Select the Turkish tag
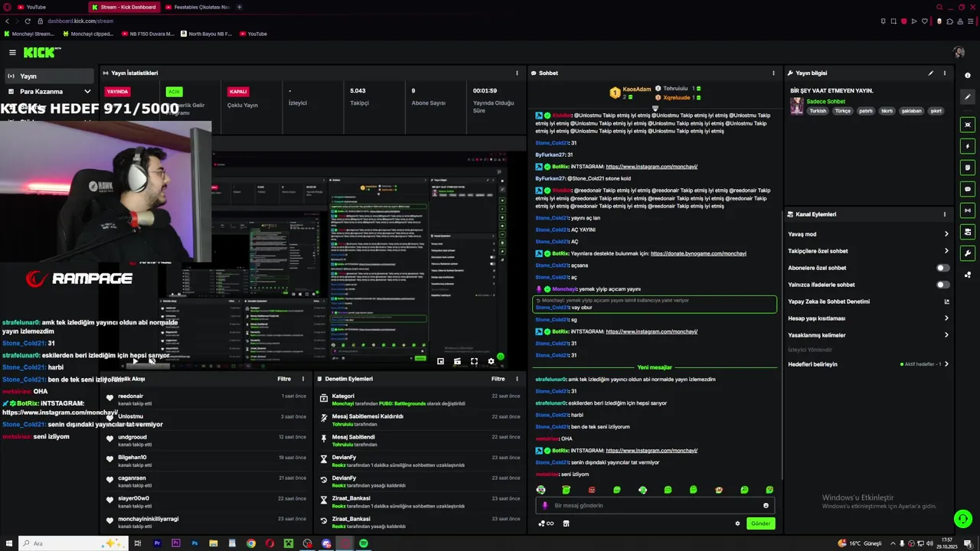Viewport: 980px width, 551px height. pyautogui.click(x=818, y=111)
